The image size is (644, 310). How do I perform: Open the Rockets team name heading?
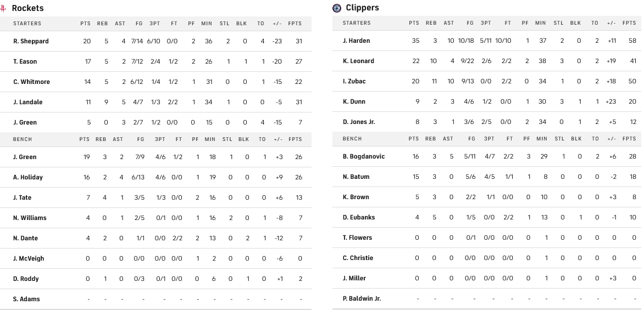point(28,8)
